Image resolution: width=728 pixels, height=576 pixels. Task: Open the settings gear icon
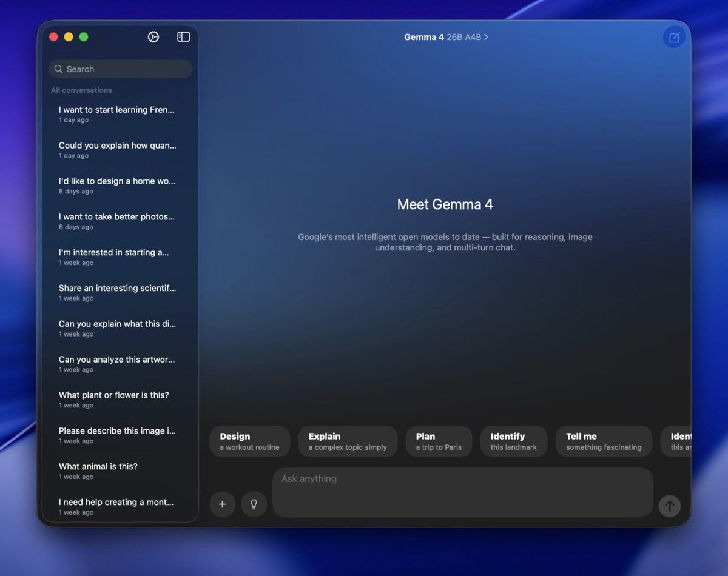pos(153,37)
